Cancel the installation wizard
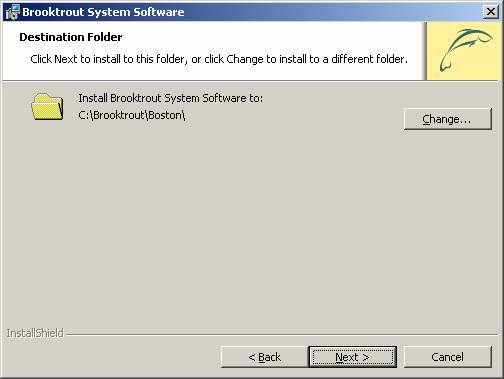 tap(448, 357)
